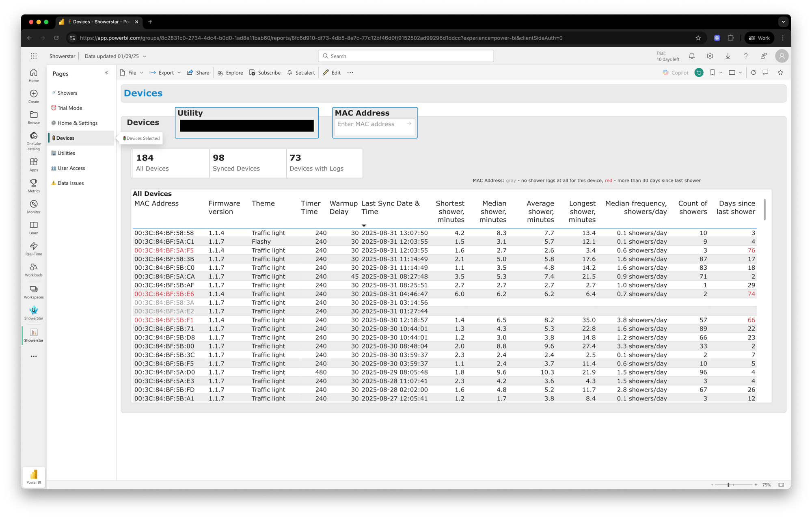
Task: Open Browse in the left rail
Action: coord(34,117)
